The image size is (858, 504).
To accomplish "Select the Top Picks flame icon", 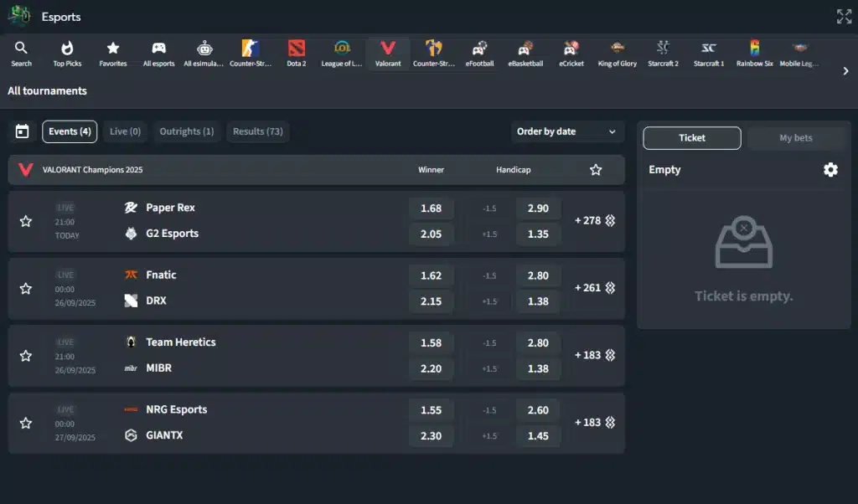I will pyautogui.click(x=67, y=54).
